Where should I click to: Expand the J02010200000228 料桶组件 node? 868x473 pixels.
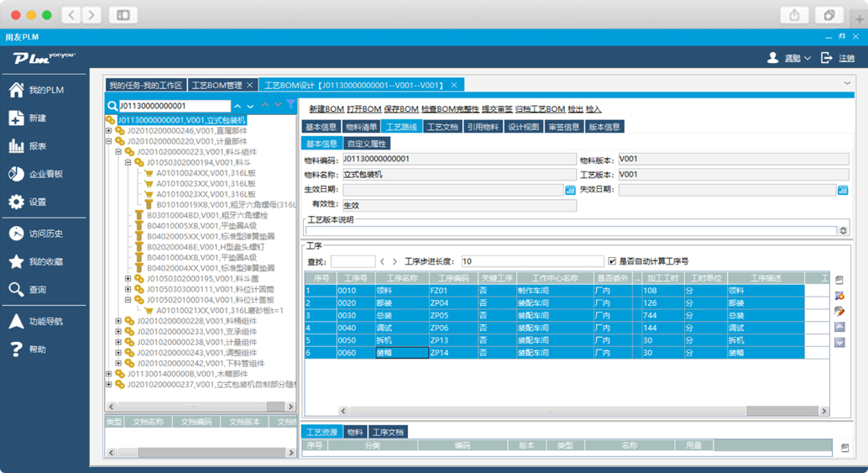coord(119,321)
